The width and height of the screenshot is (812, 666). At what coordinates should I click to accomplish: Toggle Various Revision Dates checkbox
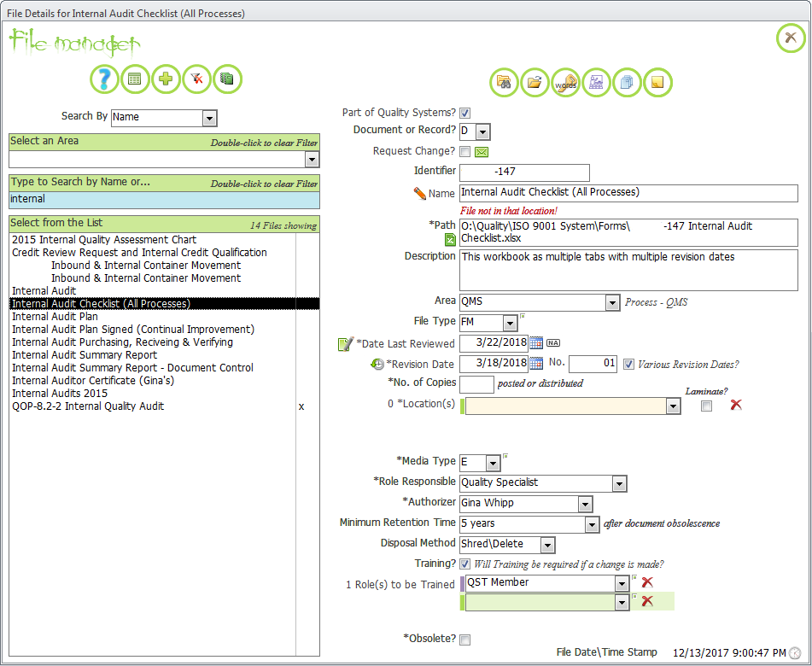click(628, 364)
